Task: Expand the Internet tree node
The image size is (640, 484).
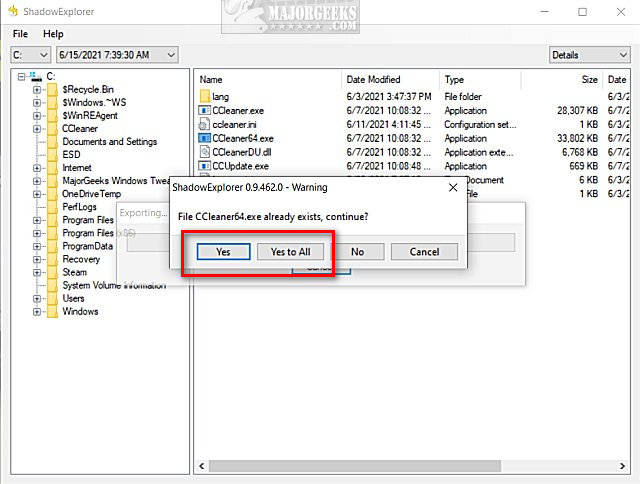Action: pos(37,168)
